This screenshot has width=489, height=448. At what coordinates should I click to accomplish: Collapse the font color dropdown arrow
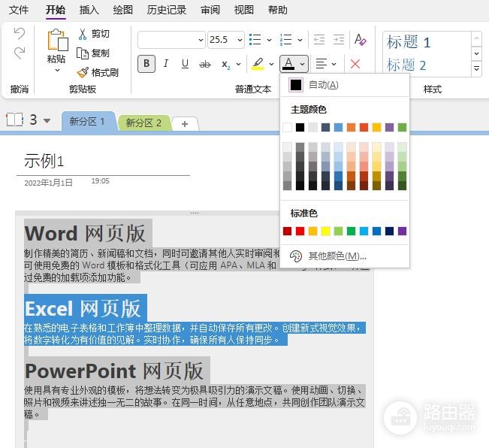[x=302, y=64]
